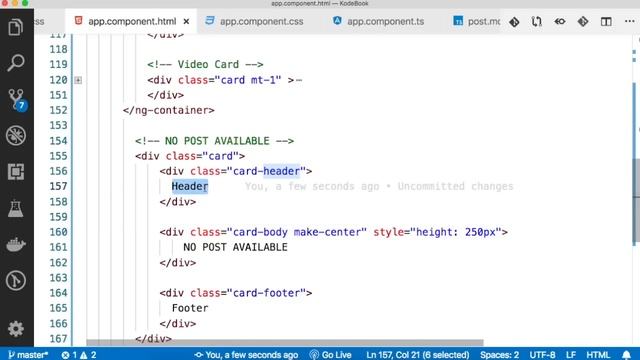The height and width of the screenshot is (360, 640).
Task: Change encoding via UTF-8 status item
Action: tap(542, 355)
